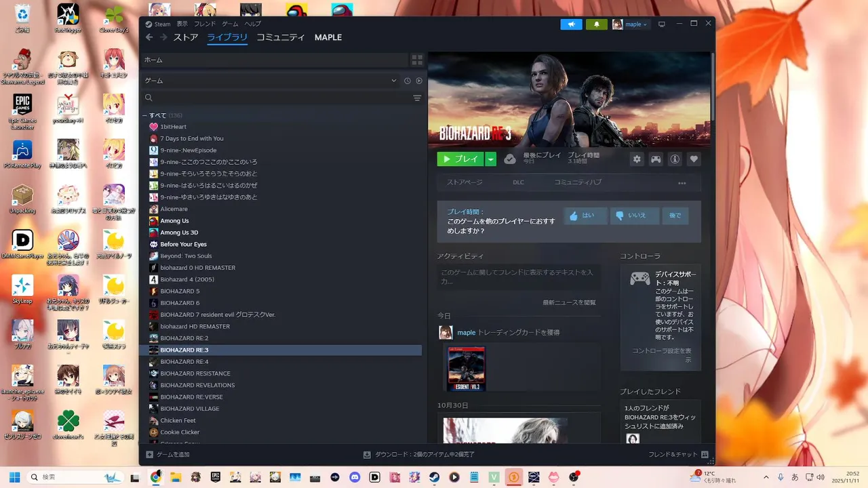Open the game settings gear for BIOHAZARD RE:3
The width and height of the screenshot is (868, 488).
point(636,159)
